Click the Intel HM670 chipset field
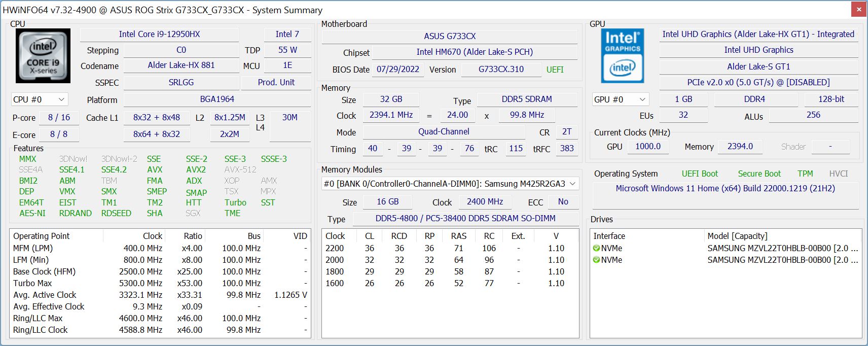Screen dimensions: 868x346 (x=475, y=52)
